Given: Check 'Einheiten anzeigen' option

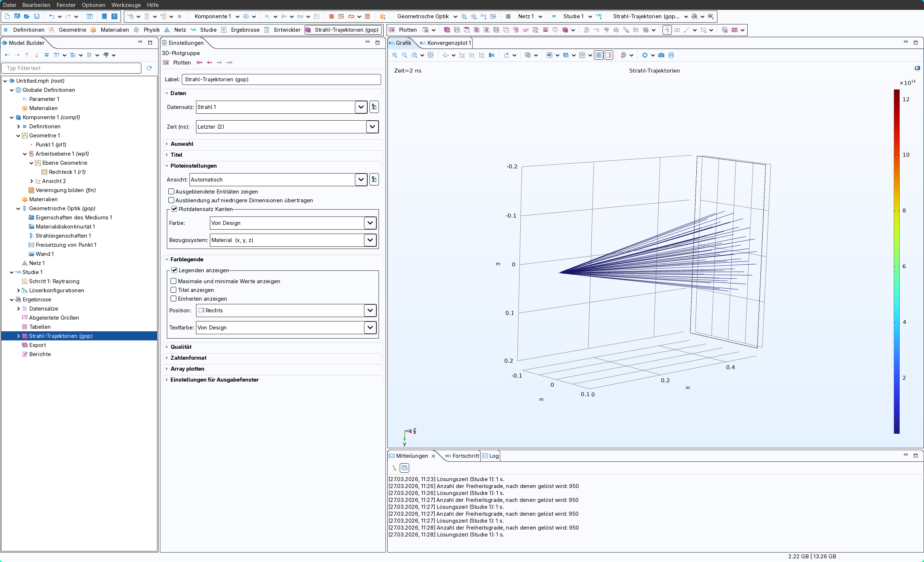Looking at the screenshot, I should click(174, 298).
